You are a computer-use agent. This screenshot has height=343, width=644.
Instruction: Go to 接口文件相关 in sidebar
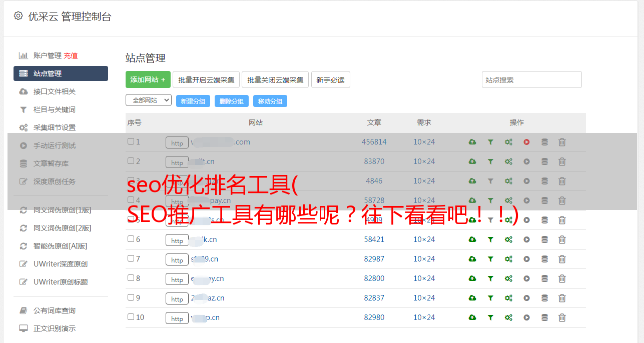[x=55, y=91]
